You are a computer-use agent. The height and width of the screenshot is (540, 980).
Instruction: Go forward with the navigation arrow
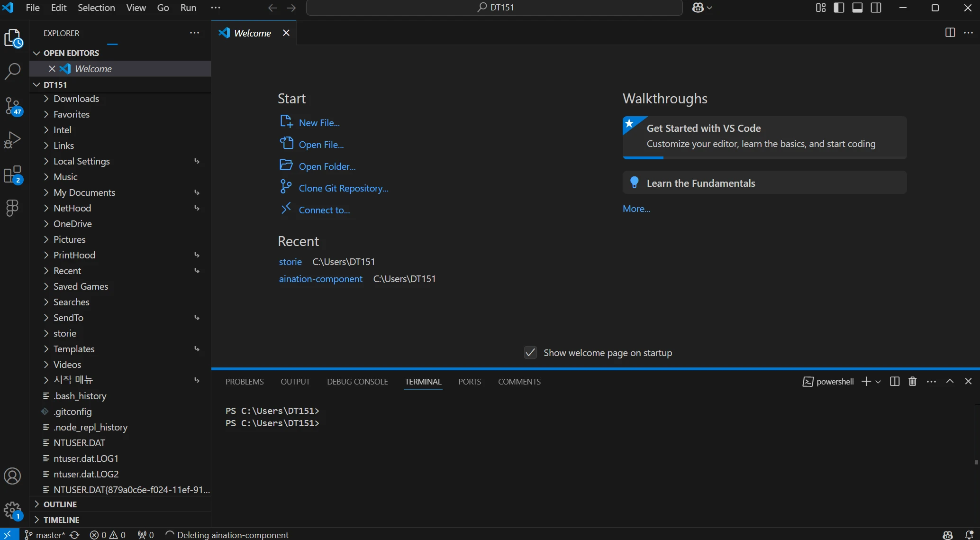tap(291, 8)
